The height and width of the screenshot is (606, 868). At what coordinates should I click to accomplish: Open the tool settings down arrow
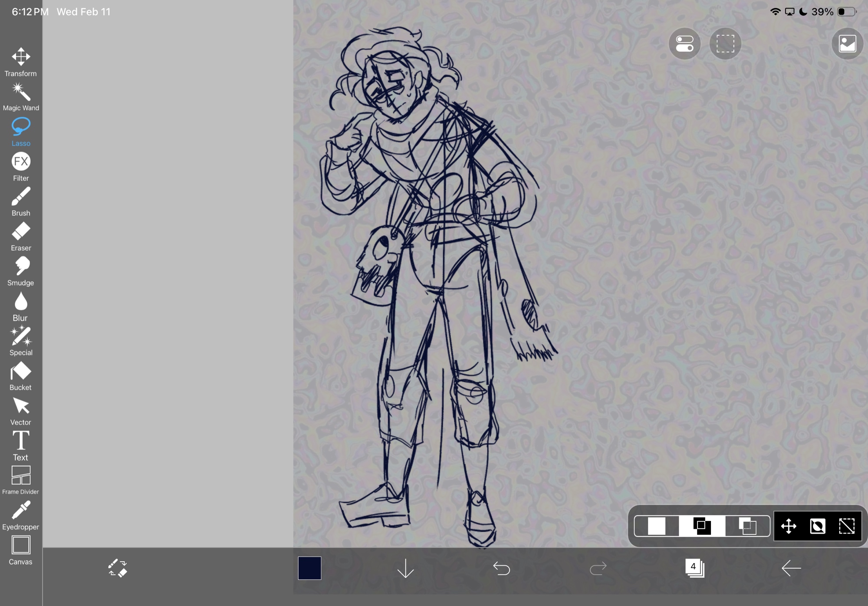coord(405,568)
